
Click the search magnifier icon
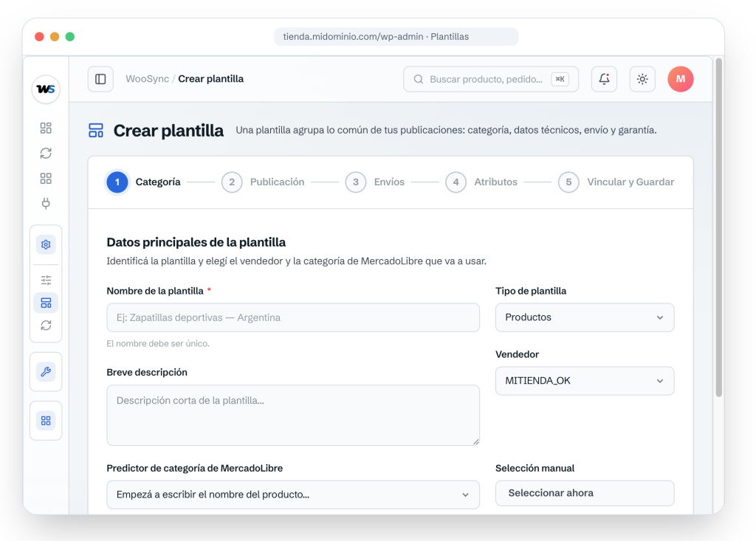click(x=419, y=79)
